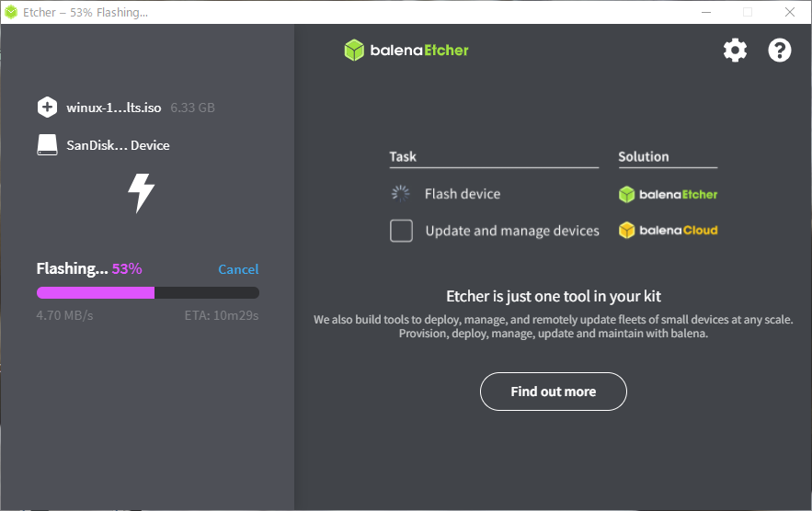Cancel the flashing process
Viewport: 812px width, 511px height.
click(x=238, y=269)
